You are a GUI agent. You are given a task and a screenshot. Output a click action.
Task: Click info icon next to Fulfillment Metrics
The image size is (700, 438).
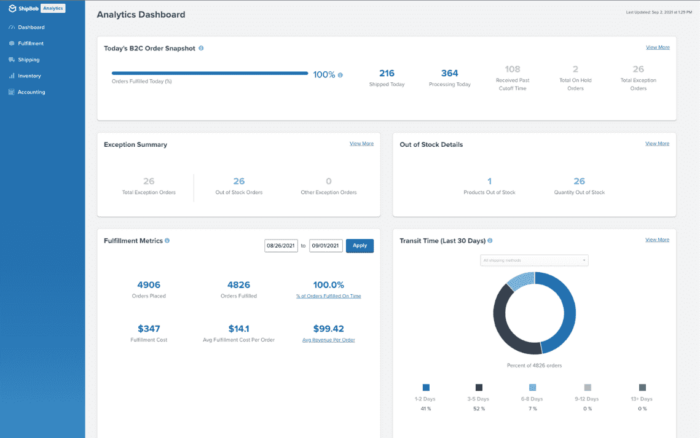pyautogui.click(x=167, y=240)
